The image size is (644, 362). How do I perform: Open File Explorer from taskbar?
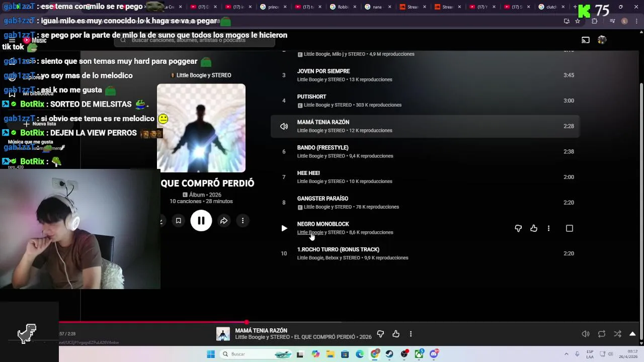[330, 354]
